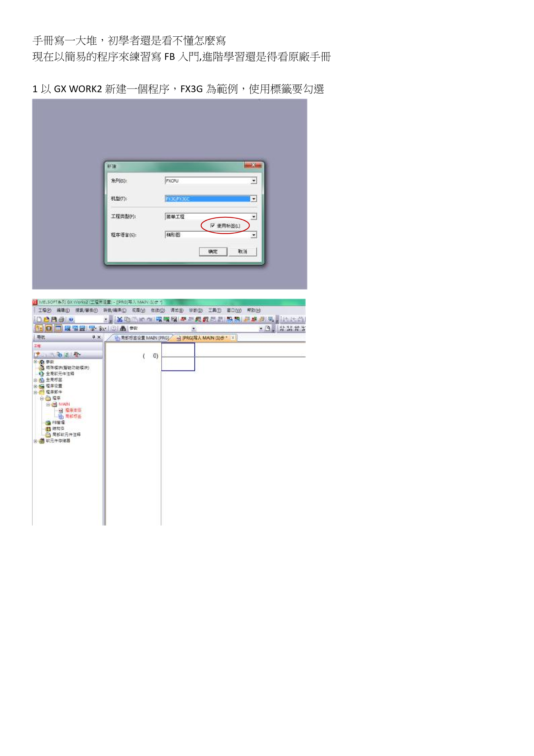Click the Print icon in toolbar
Screen dimensions: 534x756
(61, 320)
